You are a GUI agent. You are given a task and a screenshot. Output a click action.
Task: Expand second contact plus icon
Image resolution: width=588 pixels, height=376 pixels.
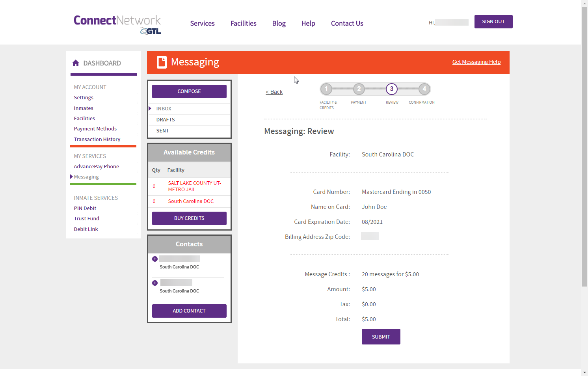155,283
